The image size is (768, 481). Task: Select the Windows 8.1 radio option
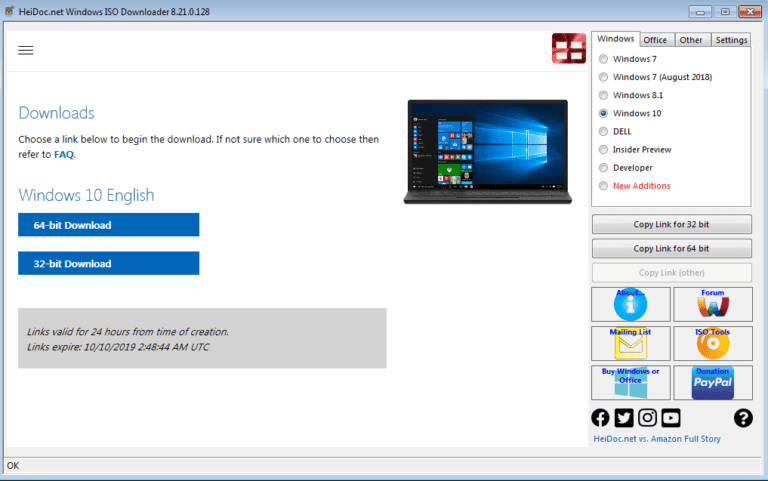coord(631,95)
